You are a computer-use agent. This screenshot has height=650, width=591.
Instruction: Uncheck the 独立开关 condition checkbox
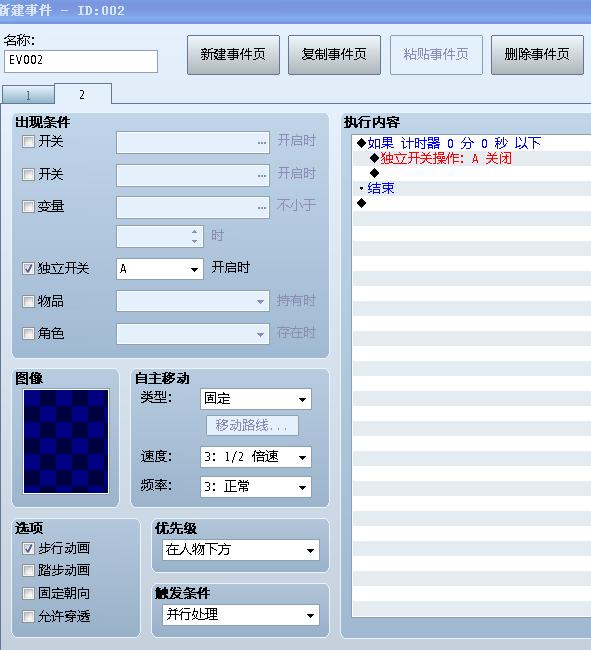click(28, 269)
